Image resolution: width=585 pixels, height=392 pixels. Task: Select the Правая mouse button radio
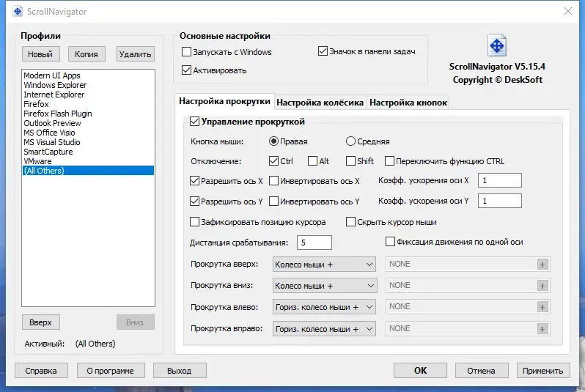coord(273,141)
